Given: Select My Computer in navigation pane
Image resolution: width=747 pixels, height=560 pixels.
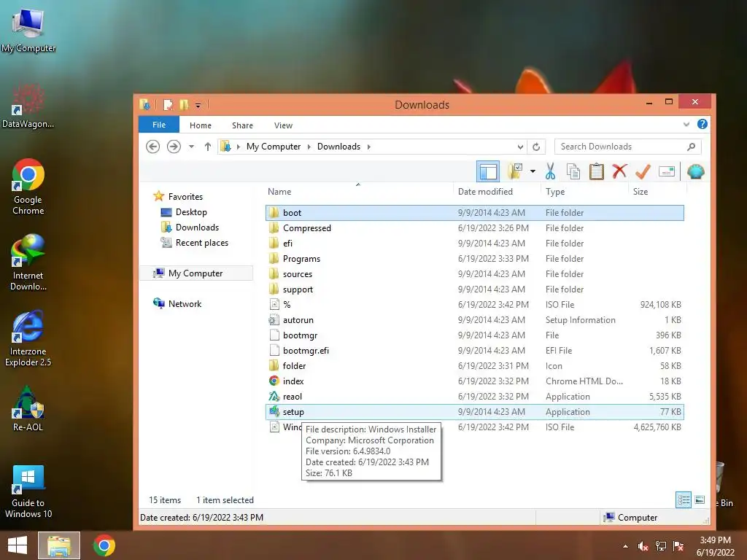Looking at the screenshot, I should click(x=196, y=273).
